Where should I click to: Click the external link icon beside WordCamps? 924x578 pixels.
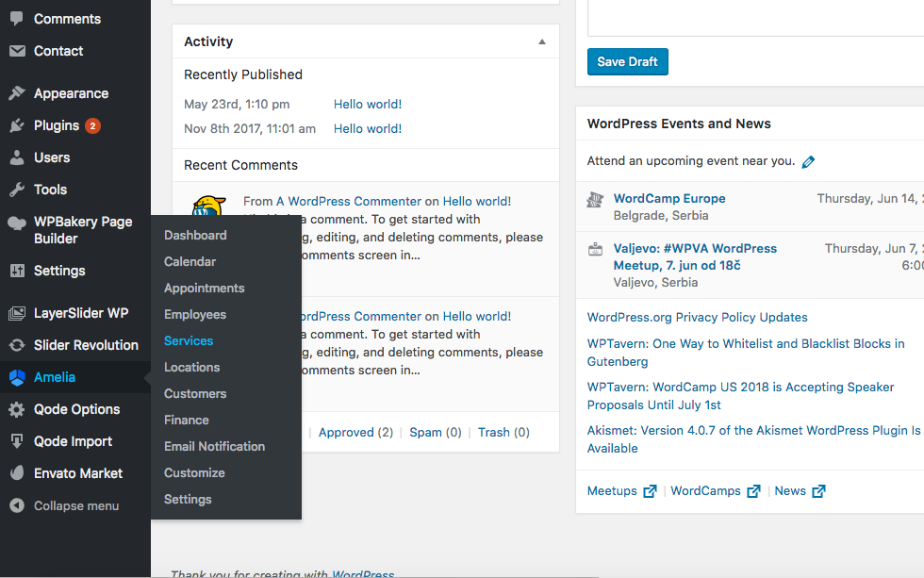753,491
